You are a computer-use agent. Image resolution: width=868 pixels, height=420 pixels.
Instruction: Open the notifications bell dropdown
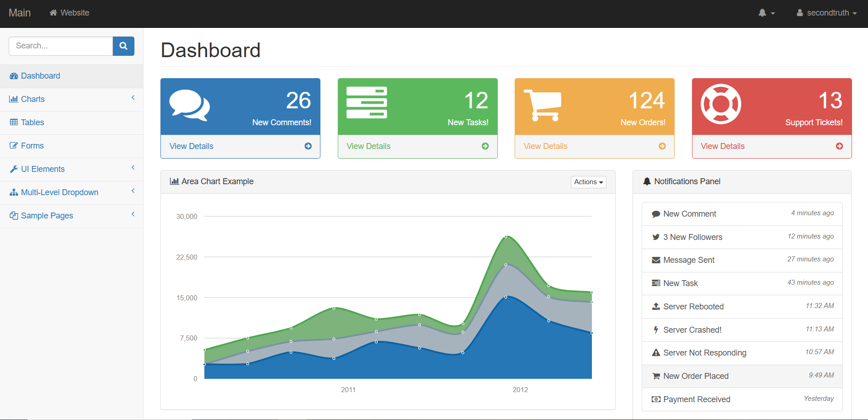(x=767, y=13)
